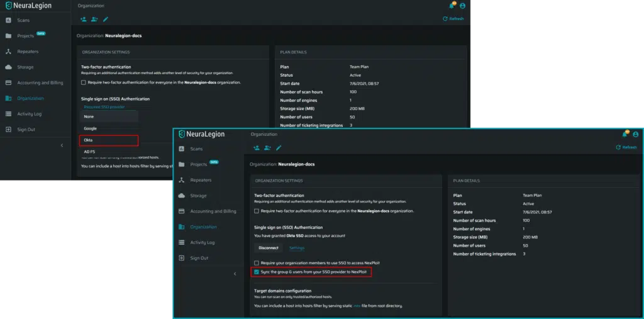This screenshot has width=644, height=319.
Task: Open Storage in the back window sidebar
Action: click(25, 67)
